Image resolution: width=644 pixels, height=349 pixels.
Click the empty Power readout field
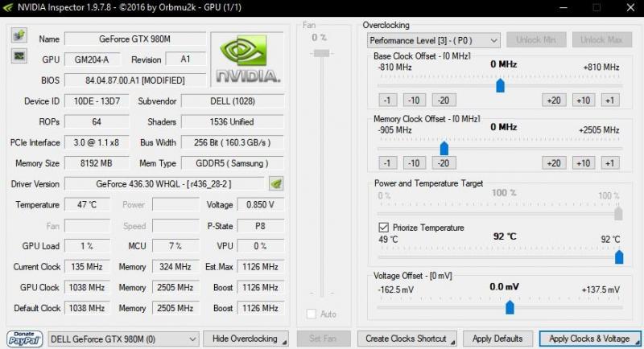pyautogui.click(x=175, y=204)
